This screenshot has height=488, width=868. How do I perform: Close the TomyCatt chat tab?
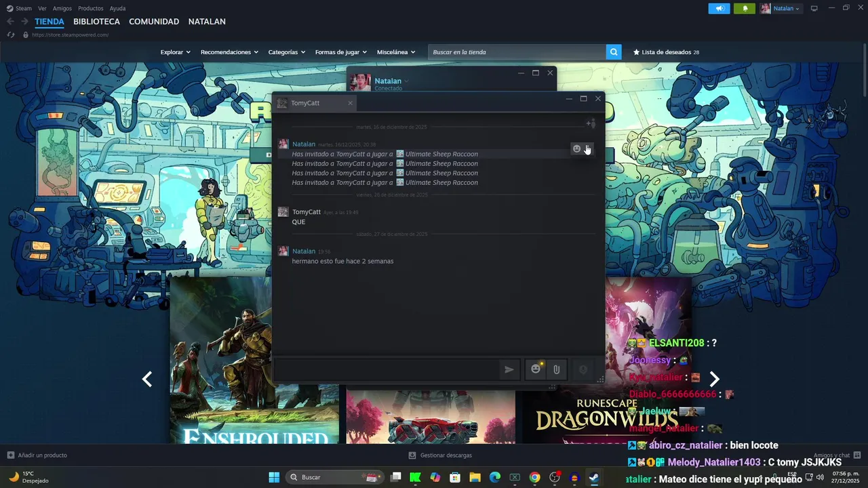pyautogui.click(x=350, y=103)
